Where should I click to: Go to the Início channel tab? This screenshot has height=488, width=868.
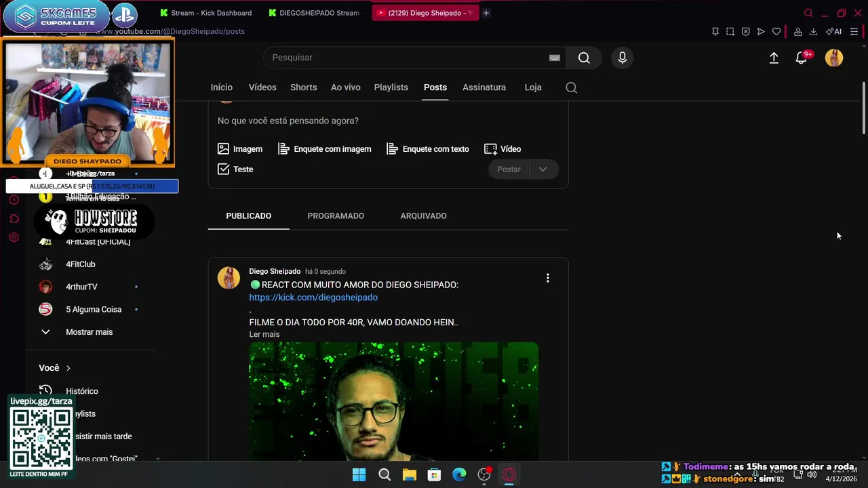(222, 87)
